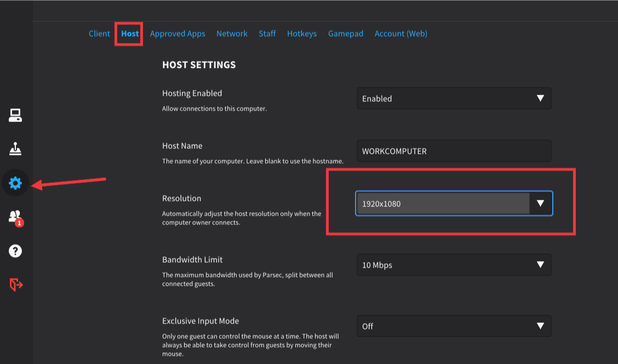Switch to the Hotkeys tab
This screenshot has width=618, height=364.
(x=302, y=34)
